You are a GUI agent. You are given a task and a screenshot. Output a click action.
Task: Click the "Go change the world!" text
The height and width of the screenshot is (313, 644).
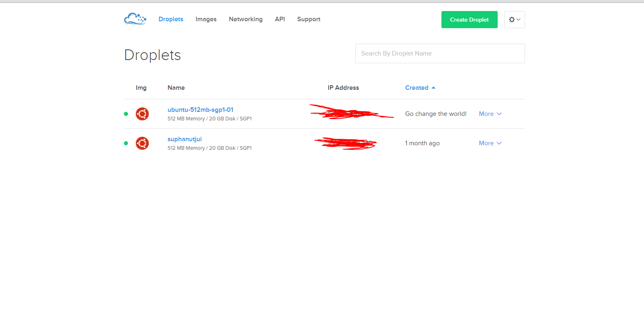(x=436, y=114)
